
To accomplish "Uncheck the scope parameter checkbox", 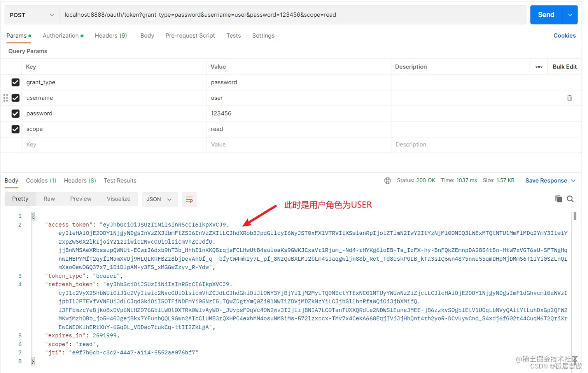I will pyautogui.click(x=16, y=129).
